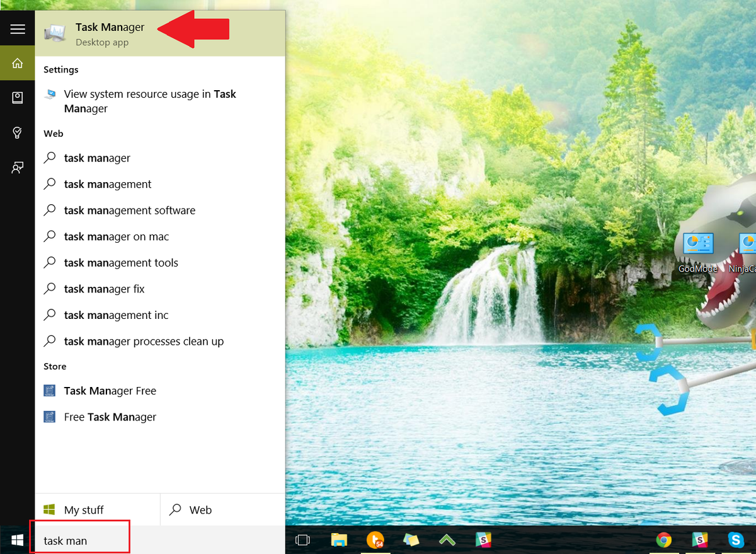Select the 'task manager fix' web suggestion
Viewport: 756px width, 554px height.
pos(106,289)
